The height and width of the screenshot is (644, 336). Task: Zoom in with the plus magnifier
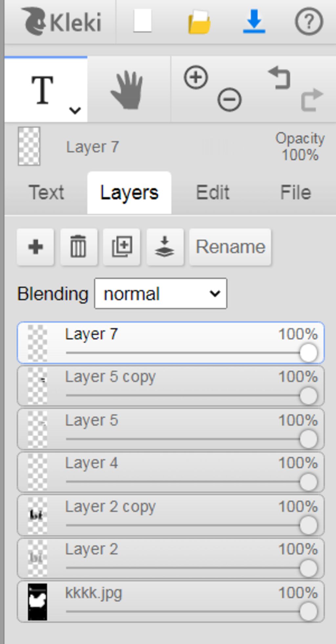[x=196, y=77]
